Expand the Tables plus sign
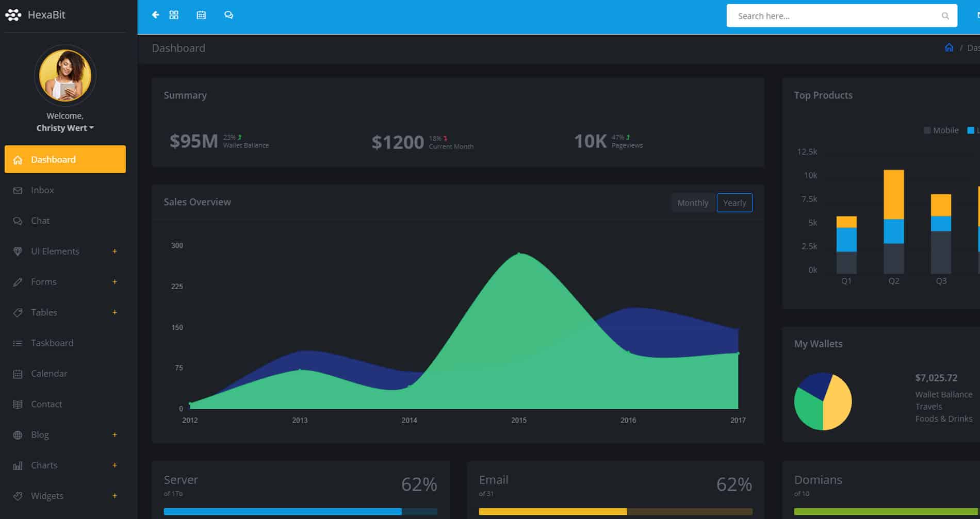This screenshot has height=519, width=980. point(115,312)
